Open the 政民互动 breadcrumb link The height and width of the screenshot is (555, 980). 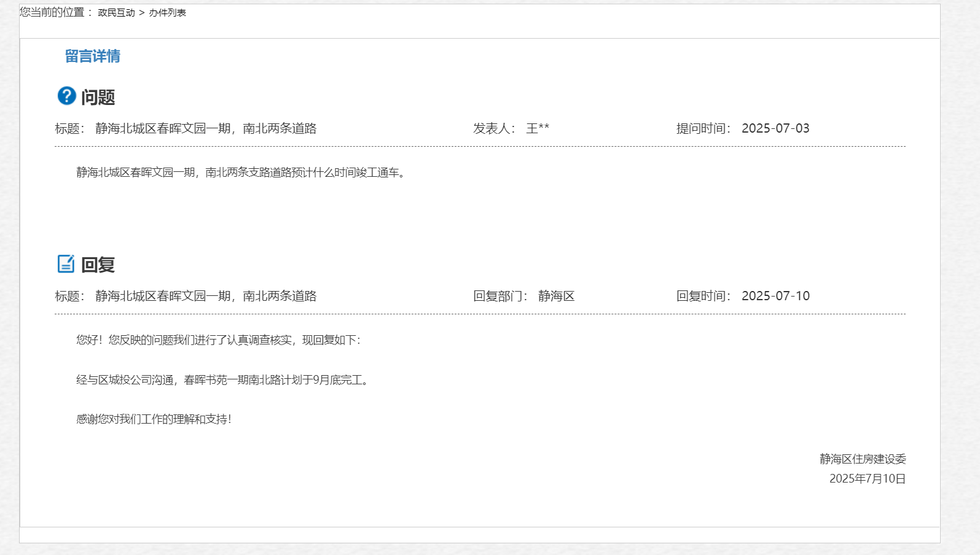click(x=116, y=13)
